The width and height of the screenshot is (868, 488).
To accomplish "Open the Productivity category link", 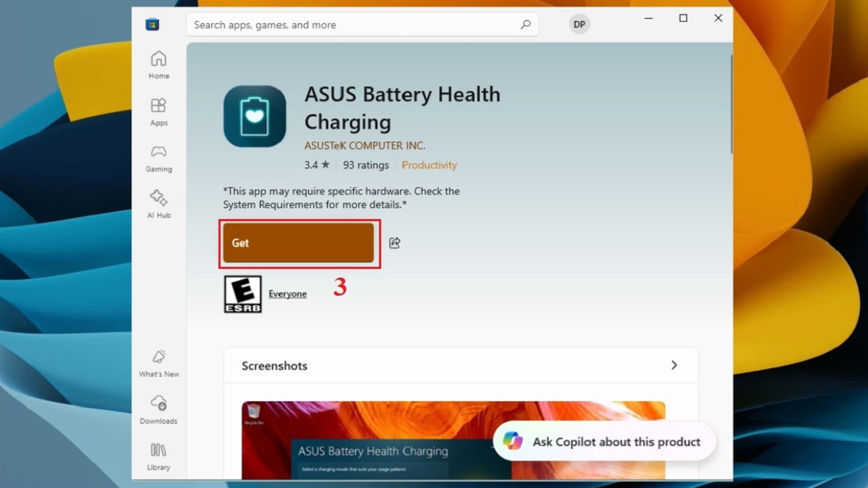I will pos(429,165).
